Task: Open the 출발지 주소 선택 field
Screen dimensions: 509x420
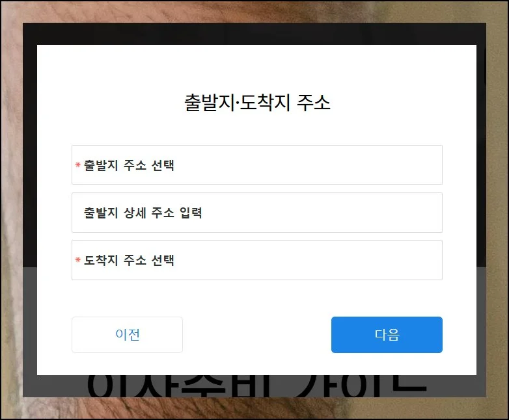Action: click(x=256, y=164)
